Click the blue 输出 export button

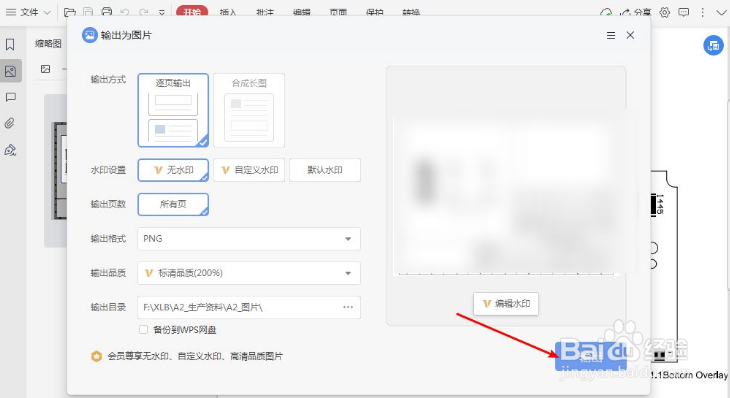(590, 357)
